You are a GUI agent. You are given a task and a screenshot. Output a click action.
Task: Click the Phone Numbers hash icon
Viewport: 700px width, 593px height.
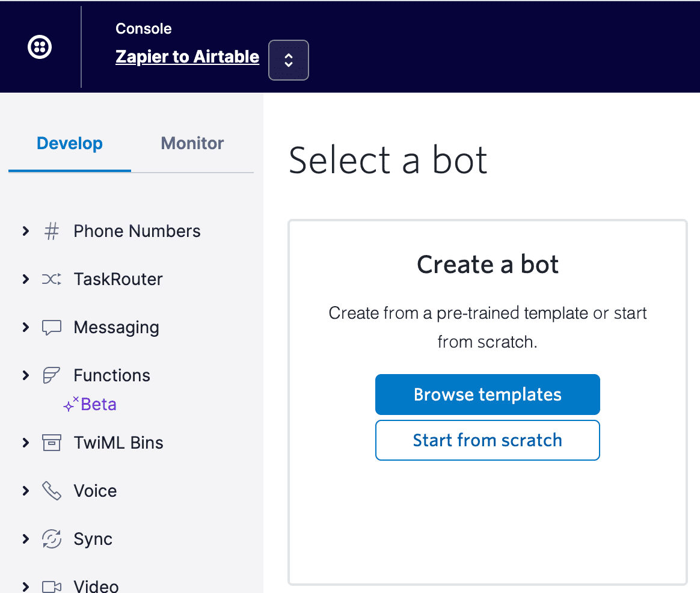52,232
